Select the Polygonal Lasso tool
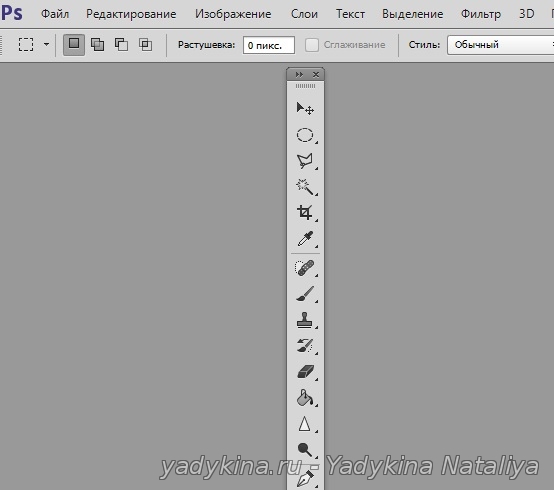This screenshot has width=554, height=490. (305, 161)
